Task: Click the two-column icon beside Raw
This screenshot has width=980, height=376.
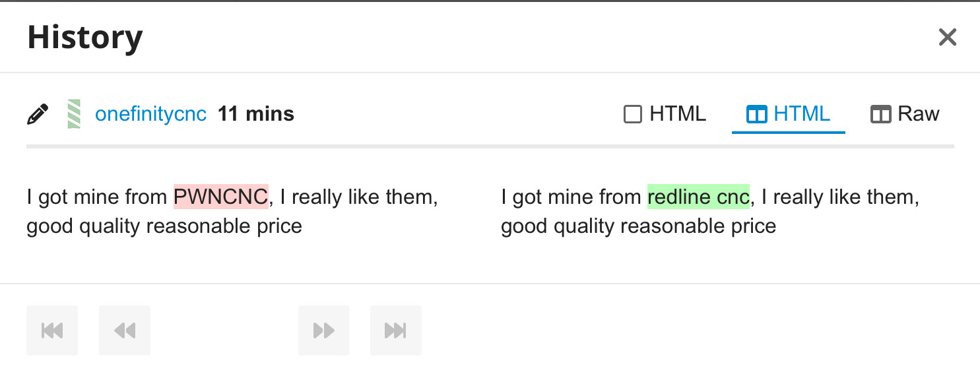Action: pyautogui.click(x=881, y=115)
